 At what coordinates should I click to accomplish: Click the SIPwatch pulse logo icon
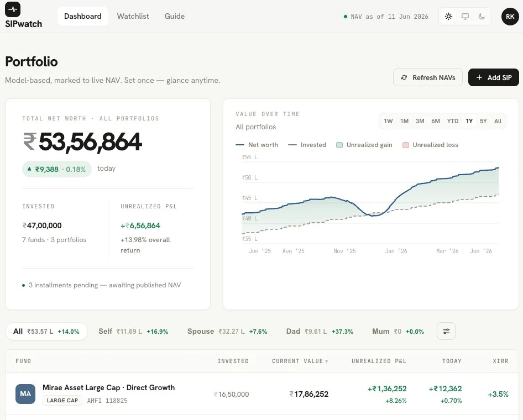pyautogui.click(x=13, y=9)
